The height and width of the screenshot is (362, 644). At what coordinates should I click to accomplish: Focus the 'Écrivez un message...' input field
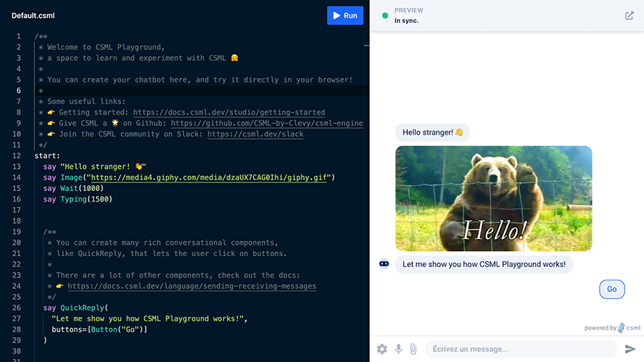click(x=521, y=349)
